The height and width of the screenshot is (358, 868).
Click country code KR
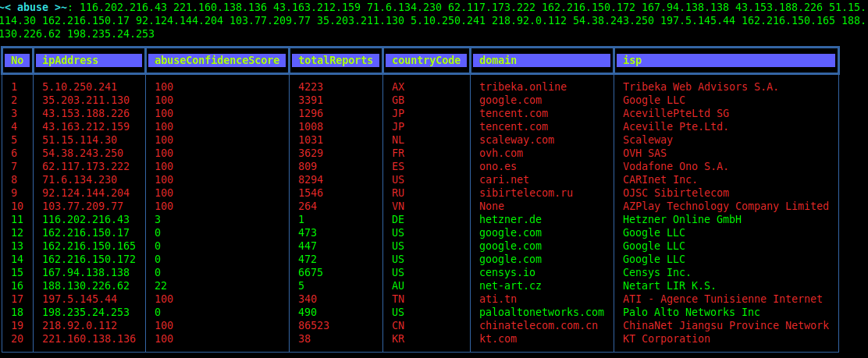tap(398, 339)
